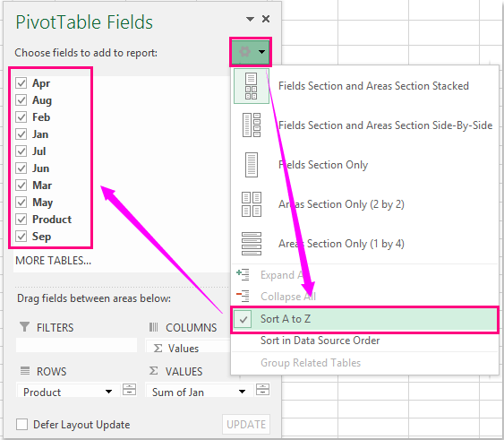
Task: Select the Side-By-Side layout icon
Action: (252, 125)
